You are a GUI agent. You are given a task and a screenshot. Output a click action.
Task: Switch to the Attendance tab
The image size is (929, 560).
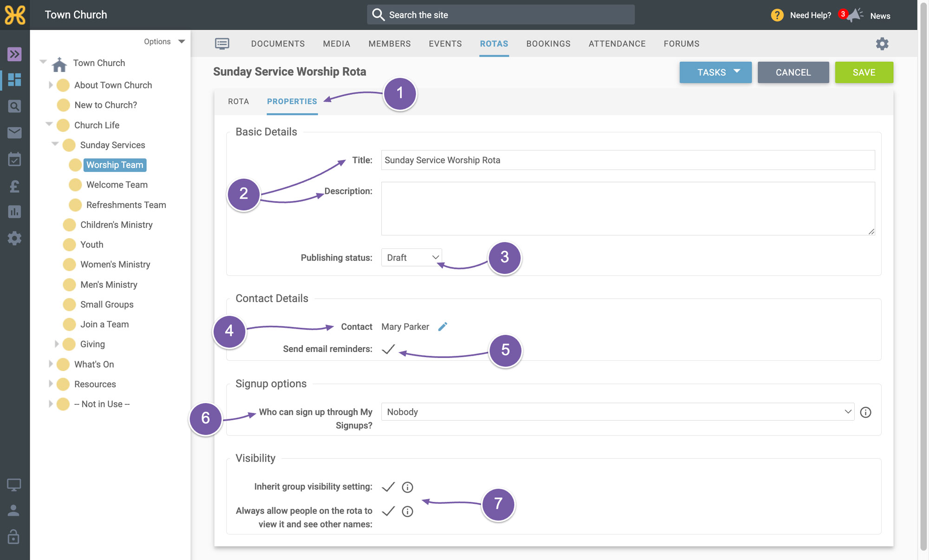(x=617, y=44)
